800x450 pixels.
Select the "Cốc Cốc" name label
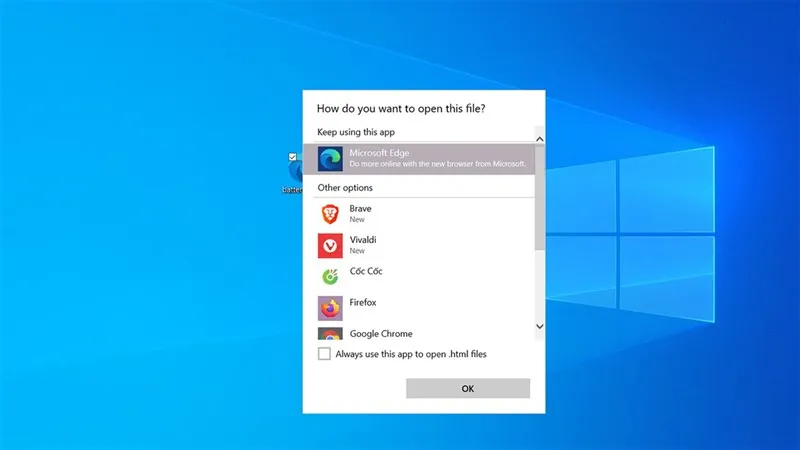(366, 271)
